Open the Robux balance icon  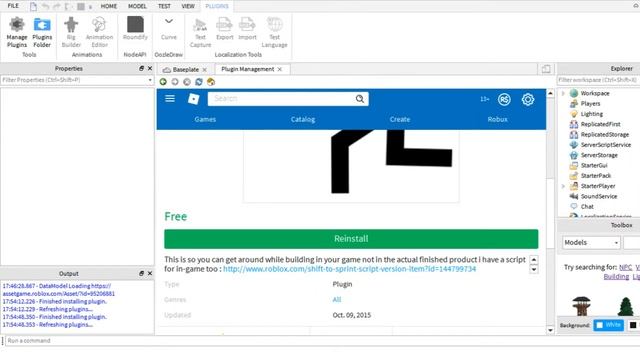[x=504, y=99]
